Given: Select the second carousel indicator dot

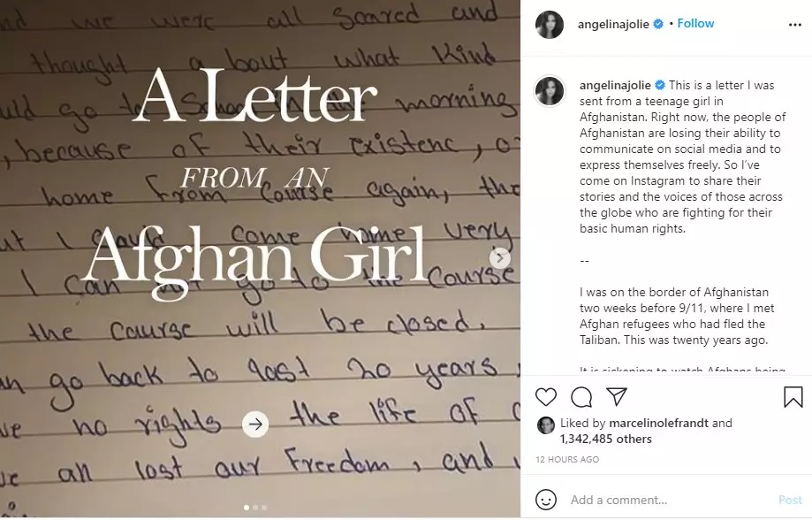Looking at the screenshot, I should tap(255, 508).
